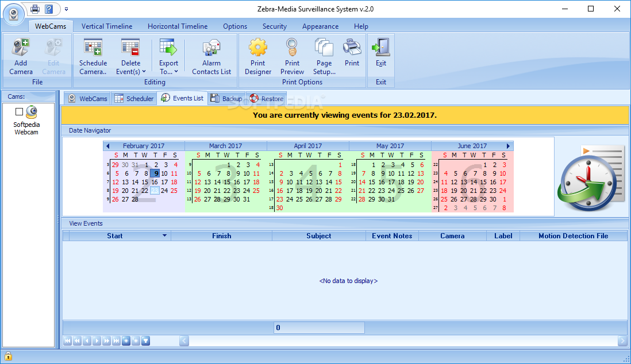Switch to the Scheduler view tab
Viewport: 631px width, 364px height.
(x=134, y=99)
